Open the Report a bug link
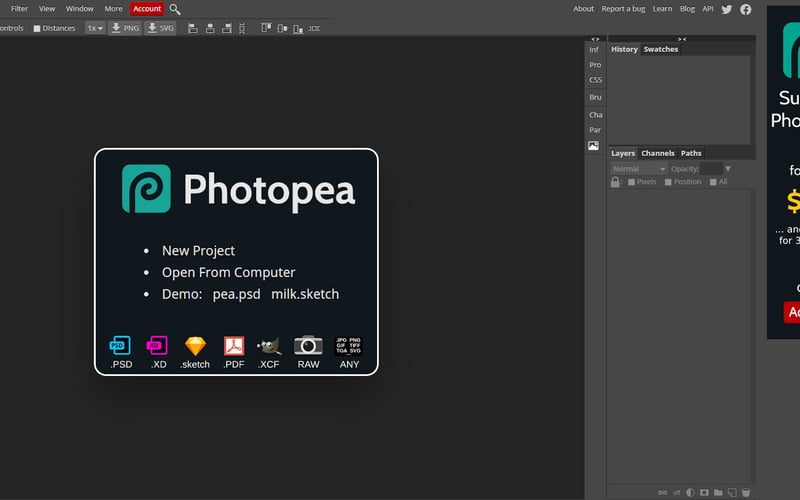 [623, 9]
